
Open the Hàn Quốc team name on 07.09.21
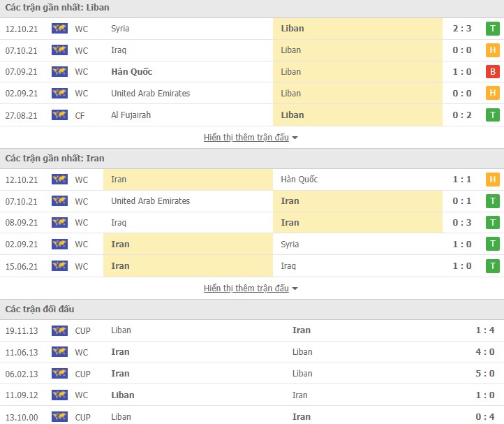click(132, 72)
